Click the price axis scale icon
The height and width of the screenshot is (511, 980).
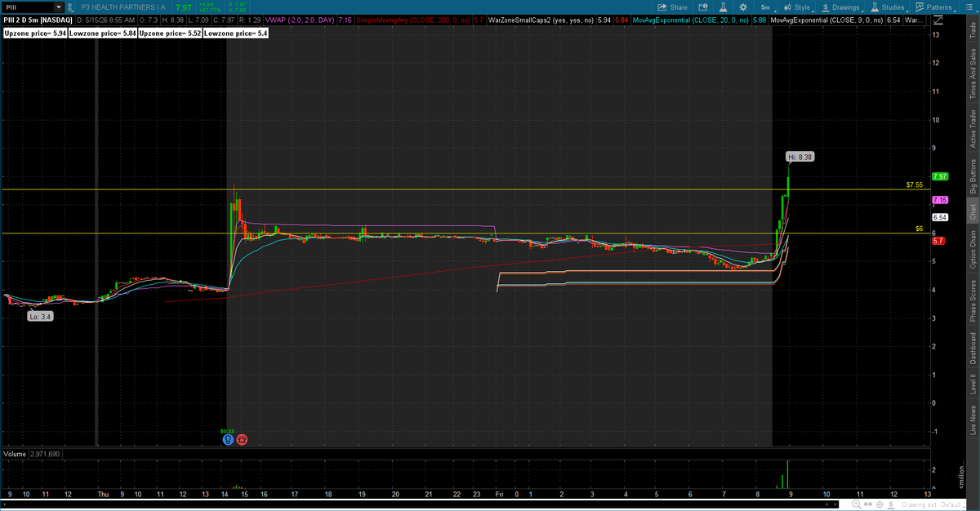click(x=938, y=20)
